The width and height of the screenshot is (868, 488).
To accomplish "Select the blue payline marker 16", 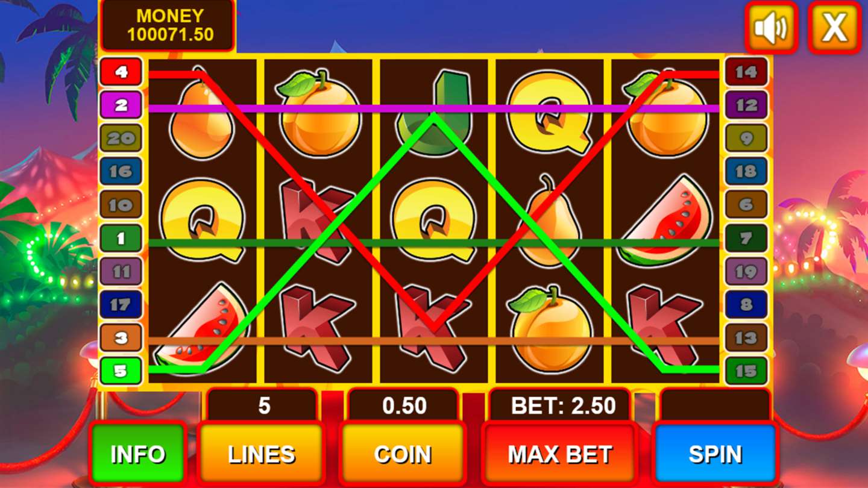I will [x=121, y=172].
